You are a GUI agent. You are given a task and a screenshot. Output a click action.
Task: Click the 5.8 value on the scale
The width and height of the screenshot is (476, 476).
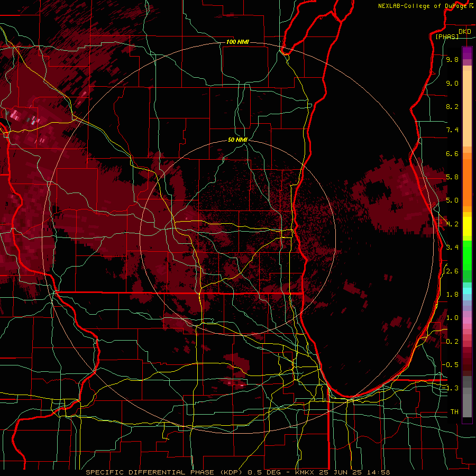tap(452, 177)
